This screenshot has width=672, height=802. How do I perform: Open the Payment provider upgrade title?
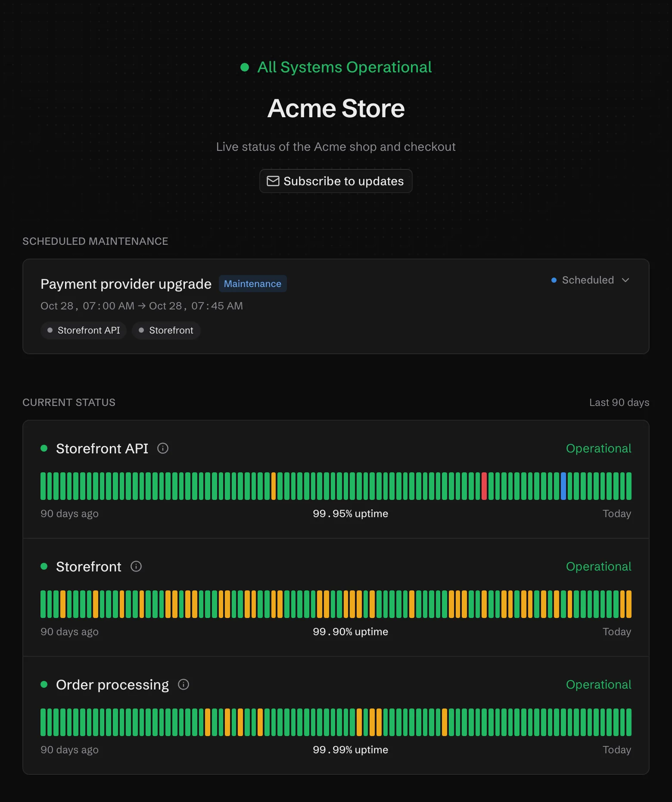coord(126,284)
